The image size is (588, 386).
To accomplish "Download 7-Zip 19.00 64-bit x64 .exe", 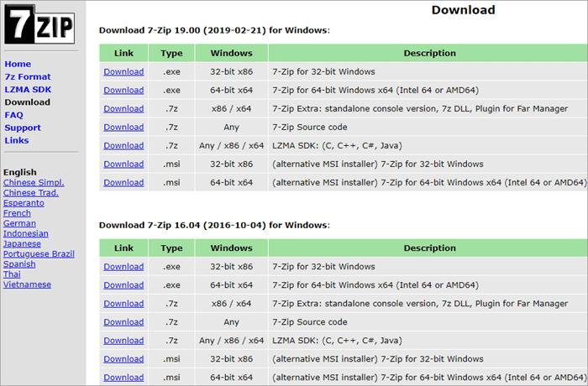I will [x=123, y=91].
